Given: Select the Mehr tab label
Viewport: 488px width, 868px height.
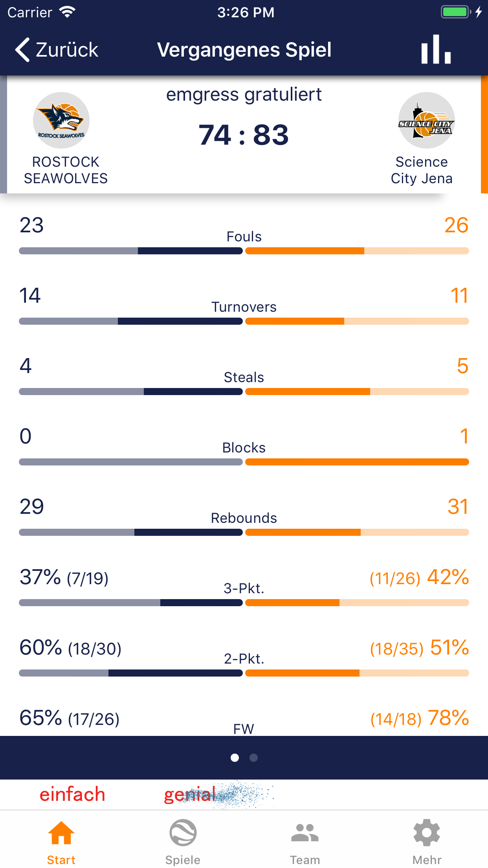Looking at the screenshot, I should (427, 860).
